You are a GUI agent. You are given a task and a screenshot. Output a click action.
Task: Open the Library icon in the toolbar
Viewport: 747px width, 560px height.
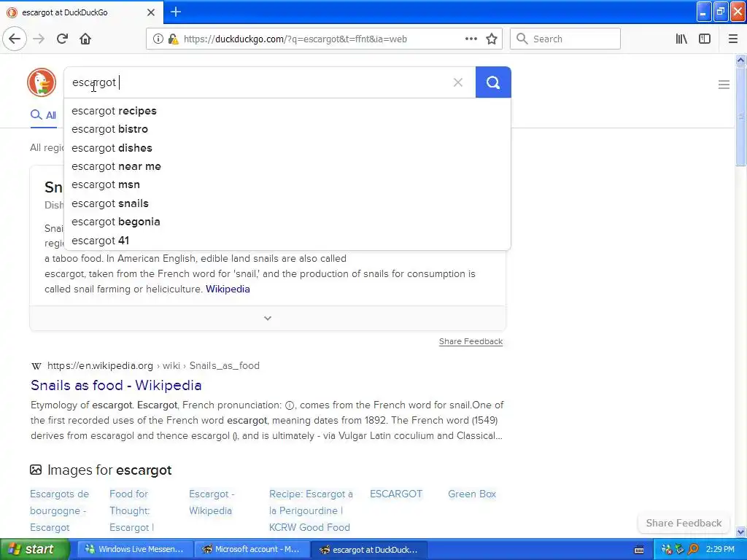click(681, 39)
